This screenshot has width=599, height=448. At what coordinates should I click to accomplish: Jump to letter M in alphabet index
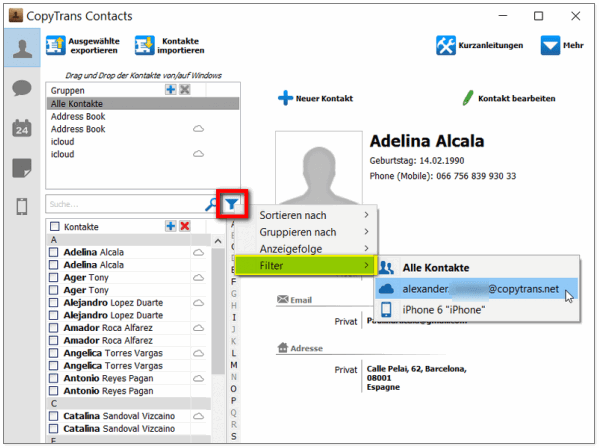point(234,365)
